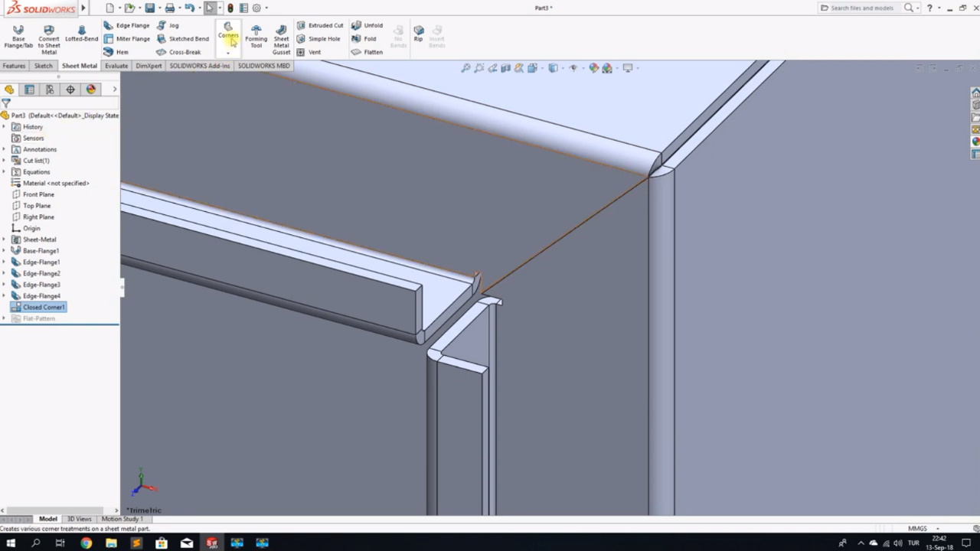Viewport: 980px width, 551px height.
Task: Select Closed Corner1 in the feature tree
Action: [x=44, y=307]
